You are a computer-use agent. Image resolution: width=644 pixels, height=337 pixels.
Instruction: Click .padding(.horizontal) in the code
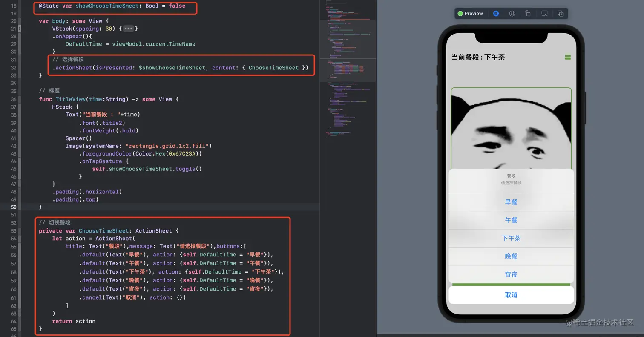(x=87, y=192)
